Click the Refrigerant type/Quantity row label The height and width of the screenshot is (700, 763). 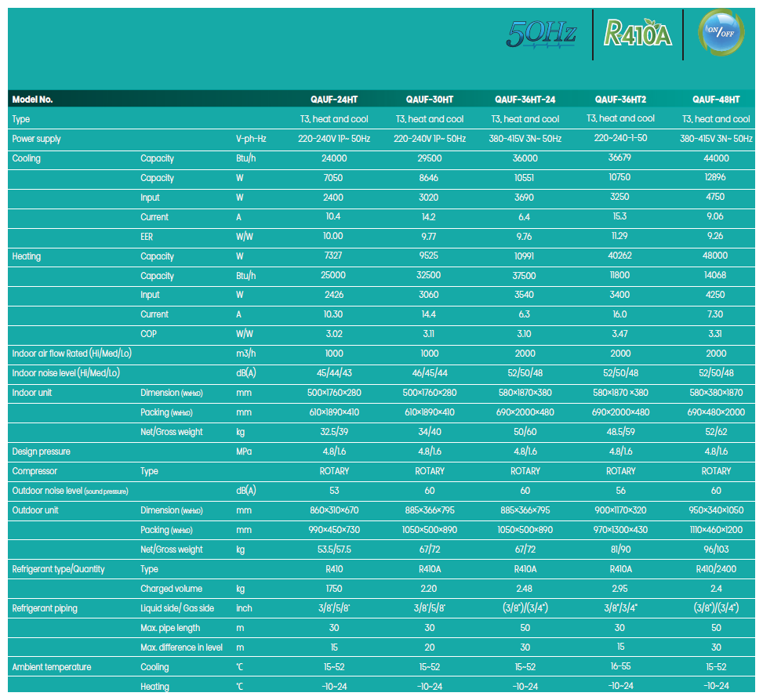(x=58, y=569)
